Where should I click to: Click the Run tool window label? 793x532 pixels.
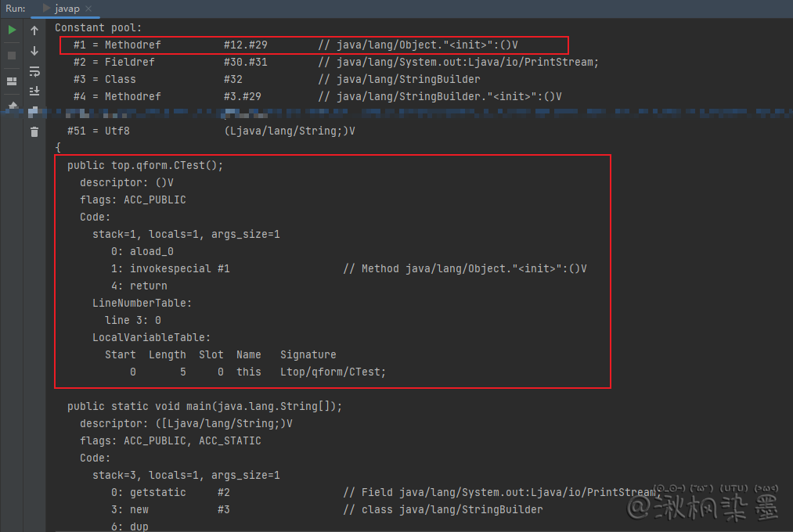(x=15, y=9)
